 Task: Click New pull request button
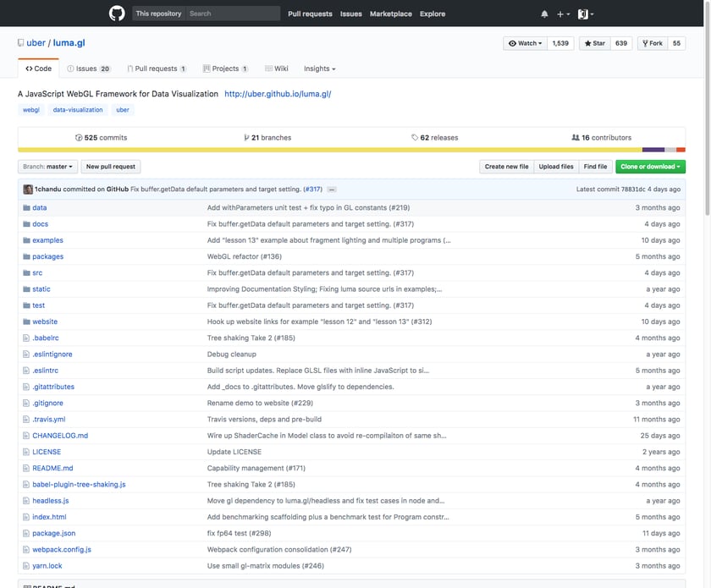(111, 167)
